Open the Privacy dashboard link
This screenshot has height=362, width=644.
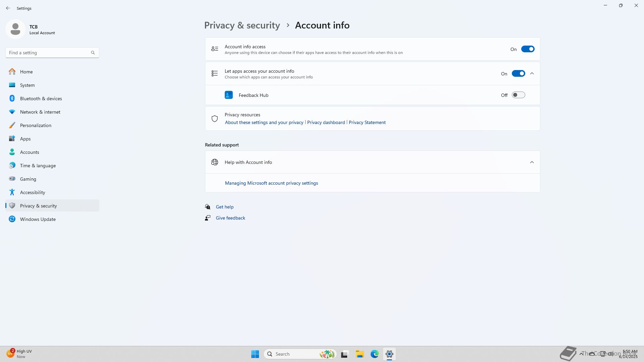(x=326, y=122)
